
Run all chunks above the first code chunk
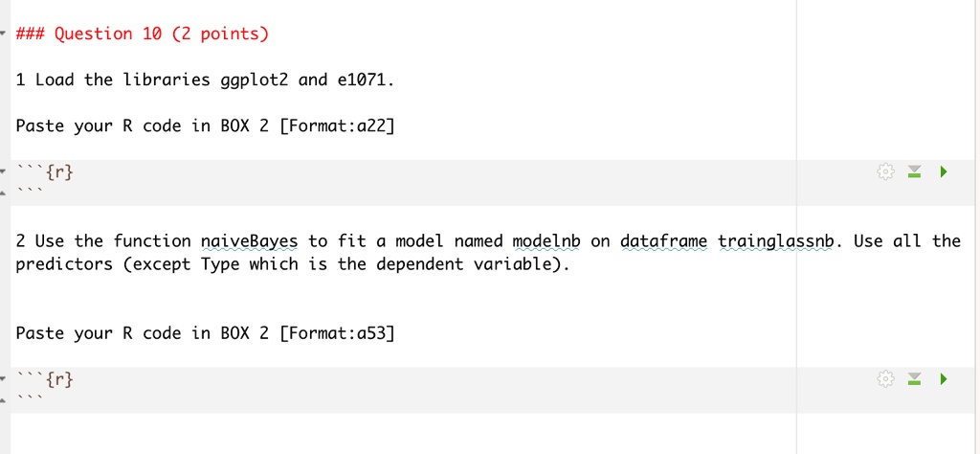(x=914, y=171)
